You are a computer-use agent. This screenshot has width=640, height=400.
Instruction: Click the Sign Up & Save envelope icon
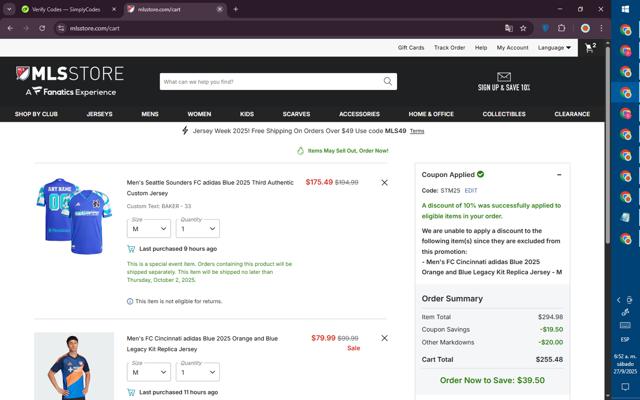click(x=504, y=77)
